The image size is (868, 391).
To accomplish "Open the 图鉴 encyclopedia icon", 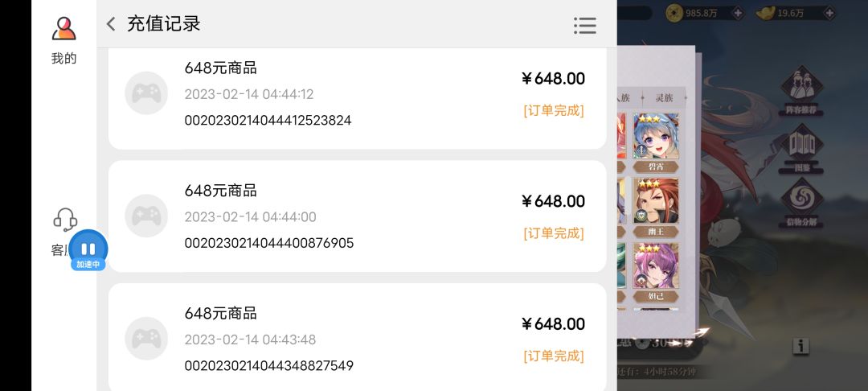I will (x=800, y=150).
